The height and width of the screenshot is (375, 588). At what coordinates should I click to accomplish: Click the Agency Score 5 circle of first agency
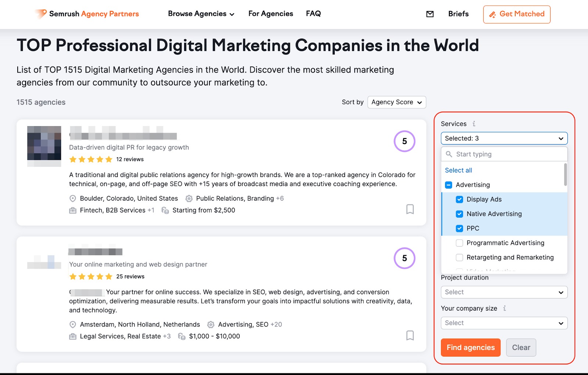[x=404, y=141]
